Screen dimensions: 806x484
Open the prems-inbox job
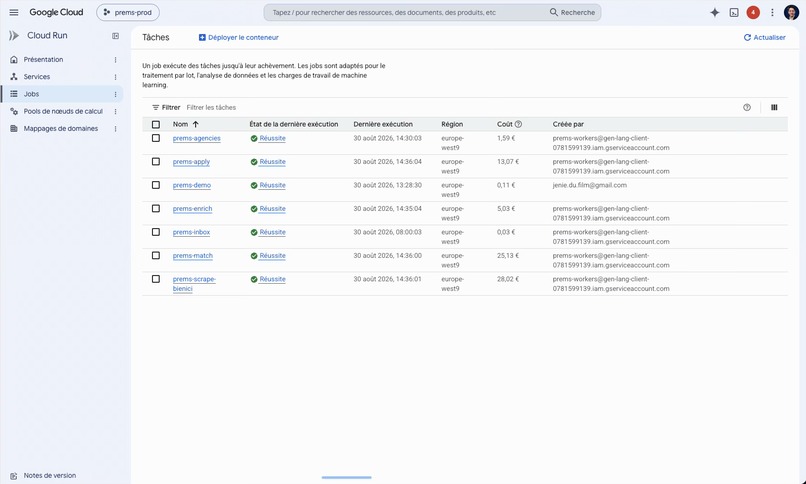(x=191, y=232)
